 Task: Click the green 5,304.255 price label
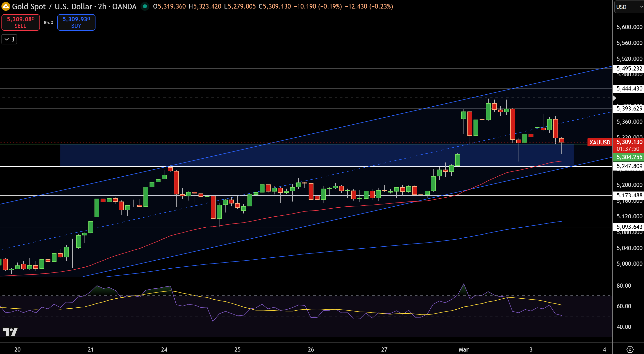(x=628, y=157)
